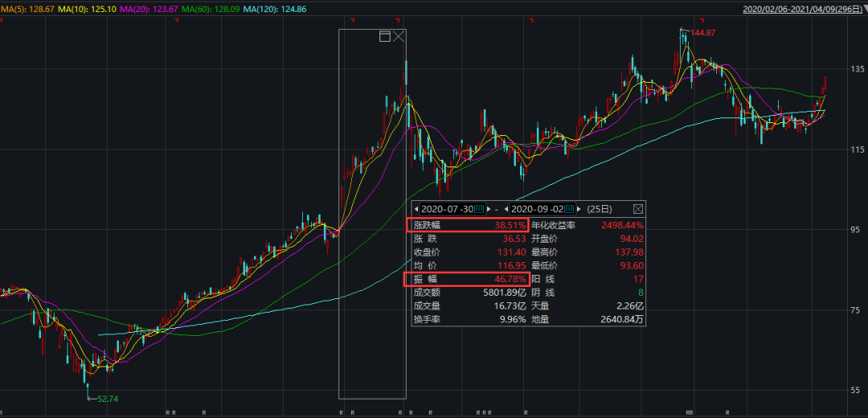Close the chart range selection box
868x418 pixels.
pyautogui.click(x=399, y=36)
